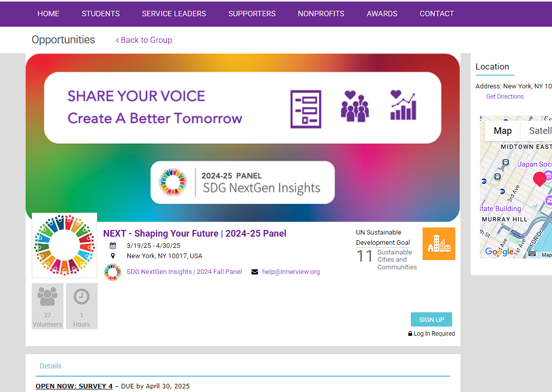Click the red location marker on the map

pyautogui.click(x=539, y=179)
